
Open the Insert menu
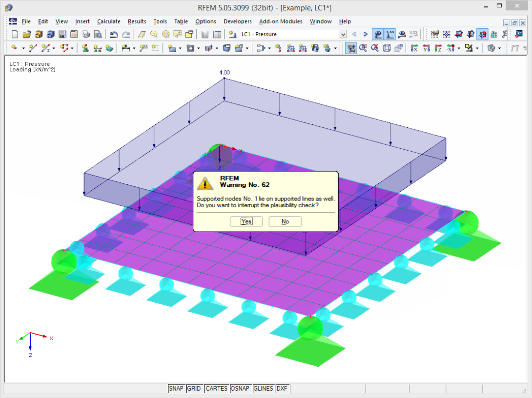click(x=82, y=21)
